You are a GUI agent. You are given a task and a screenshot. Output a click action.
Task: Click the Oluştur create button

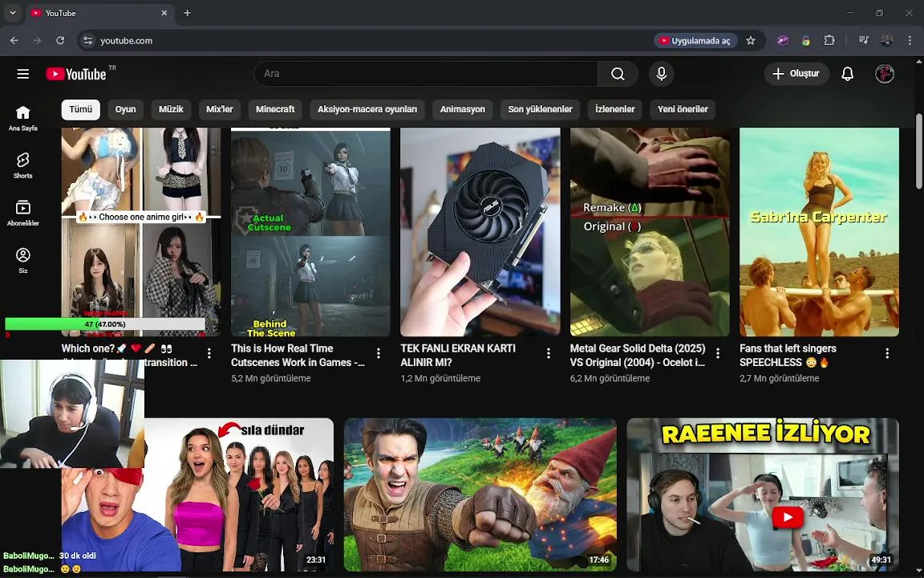pyautogui.click(x=796, y=74)
